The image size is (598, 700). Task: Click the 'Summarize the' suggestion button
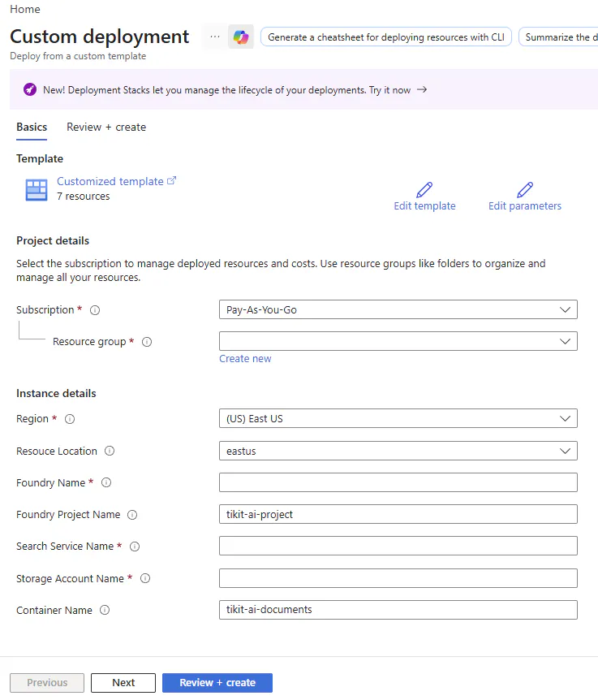[558, 37]
